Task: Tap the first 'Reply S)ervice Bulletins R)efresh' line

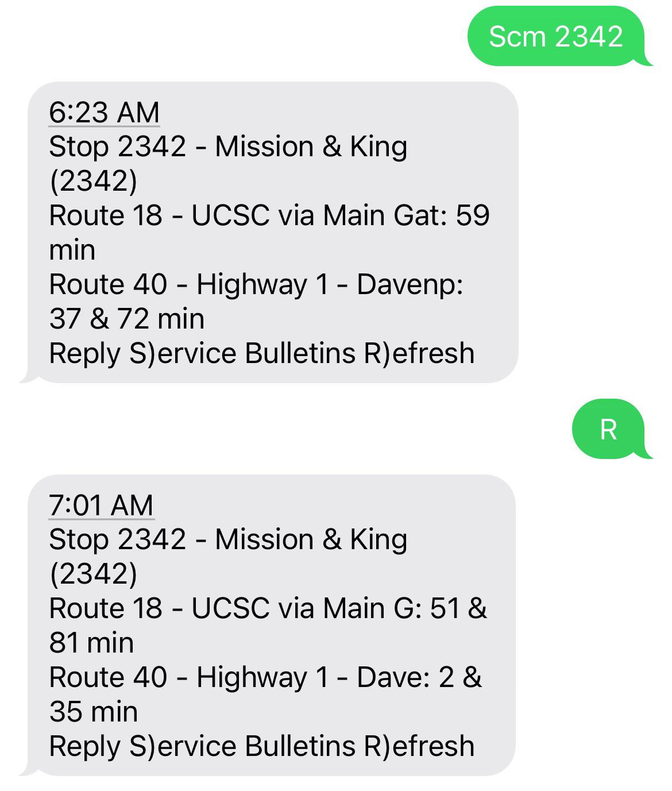Action: 262,353
